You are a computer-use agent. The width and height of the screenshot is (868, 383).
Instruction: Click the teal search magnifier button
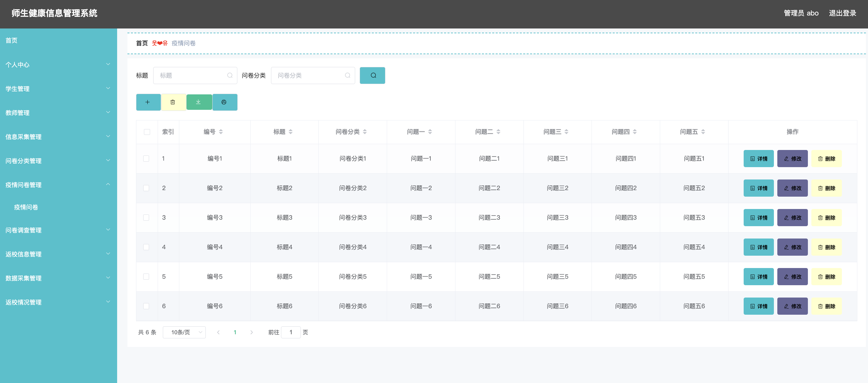372,76
